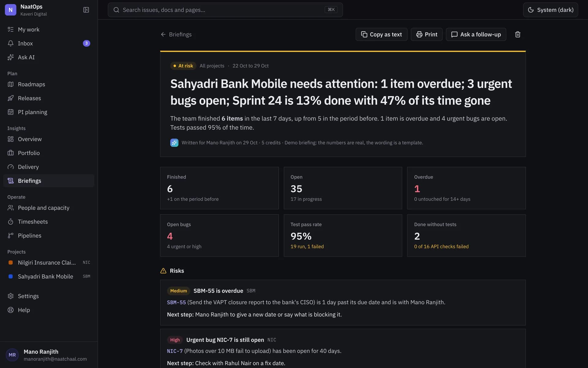Open the Finished 6 stat card
The image size is (588, 368).
[x=219, y=188]
